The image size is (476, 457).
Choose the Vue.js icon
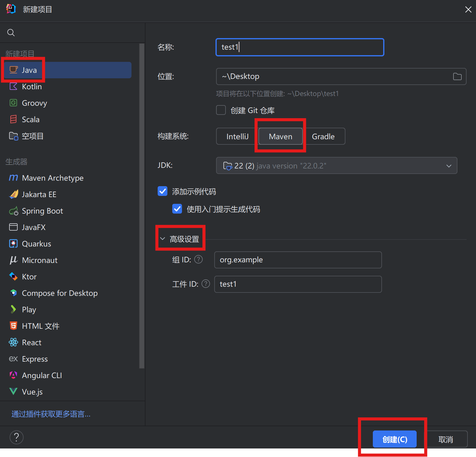tap(13, 391)
